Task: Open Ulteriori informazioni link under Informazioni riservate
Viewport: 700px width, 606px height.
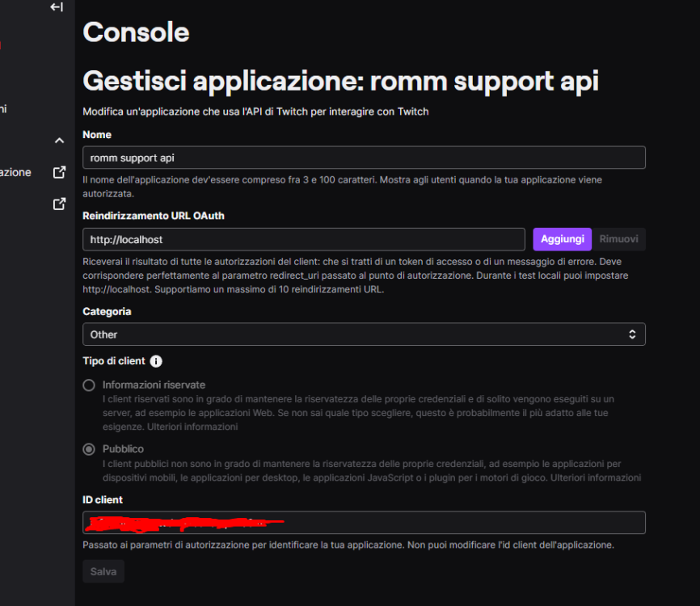Action: [x=192, y=427]
